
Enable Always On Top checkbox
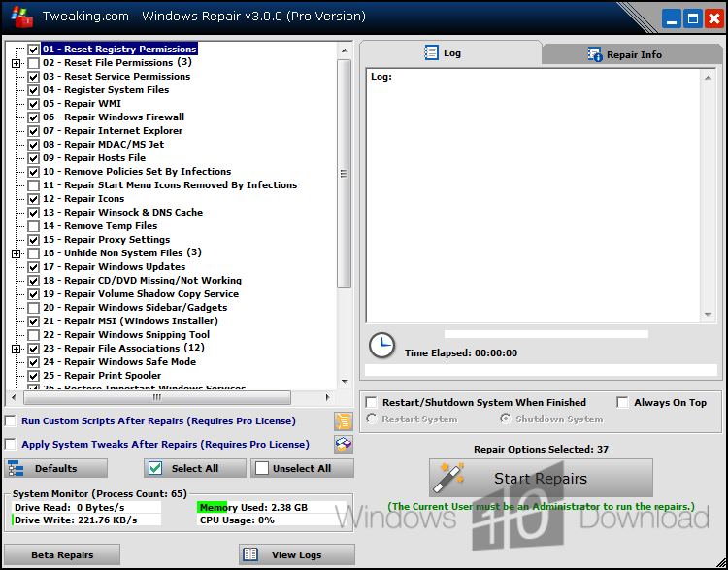point(622,402)
